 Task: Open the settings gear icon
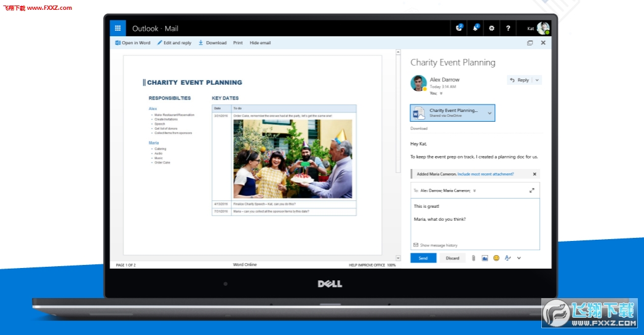click(491, 28)
